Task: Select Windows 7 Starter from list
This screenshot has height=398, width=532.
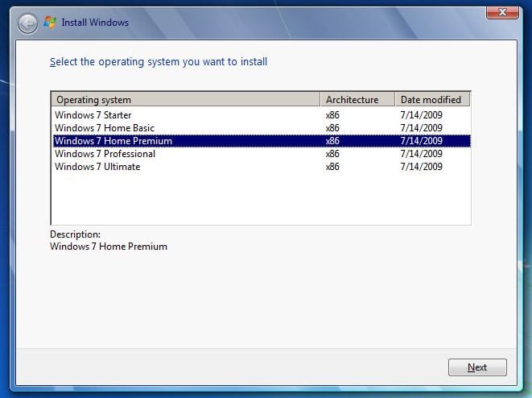Action: coord(93,115)
